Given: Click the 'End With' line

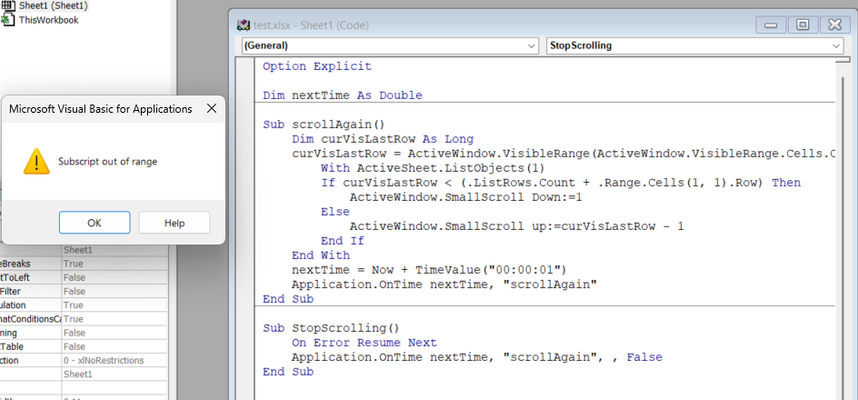Looking at the screenshot, I should coord(321,255).
